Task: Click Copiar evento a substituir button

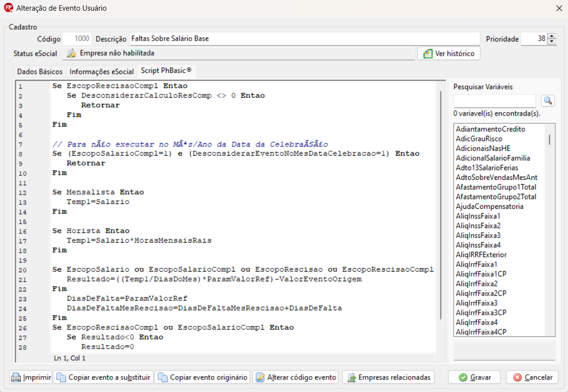Action: [103, 377]
